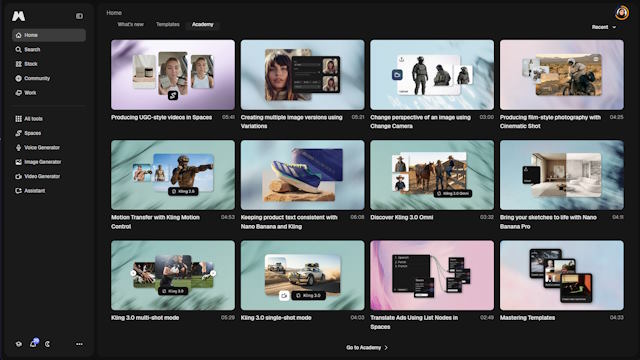Click title Bring your sketches to life
Viewport: 640px width, 360px height.
548,222
